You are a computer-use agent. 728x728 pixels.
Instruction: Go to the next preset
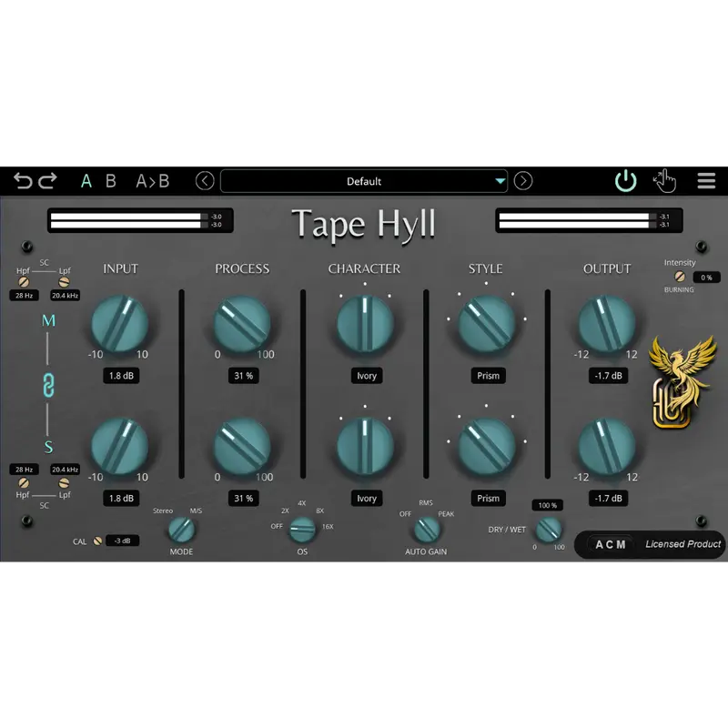[523, 181]
